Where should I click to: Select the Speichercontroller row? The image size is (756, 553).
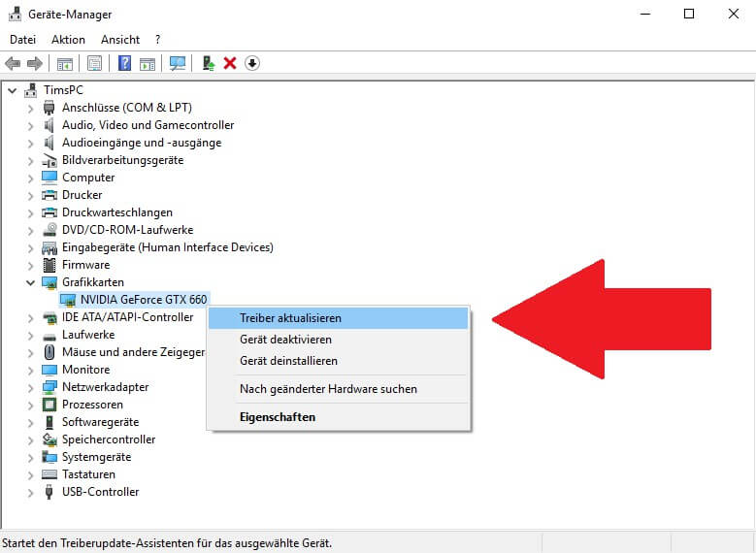pos(109,439)
